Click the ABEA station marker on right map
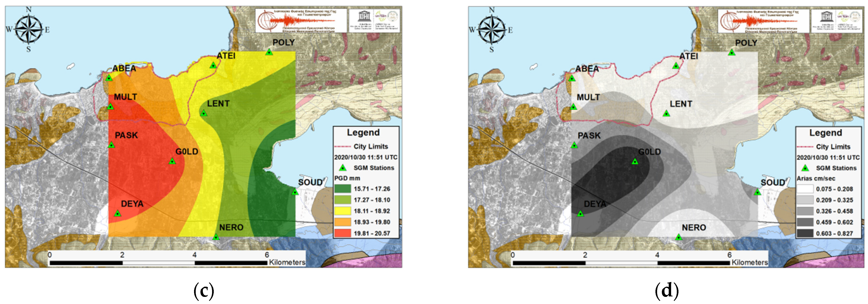This screenshot has width=868, height=304. click(572, 78)
